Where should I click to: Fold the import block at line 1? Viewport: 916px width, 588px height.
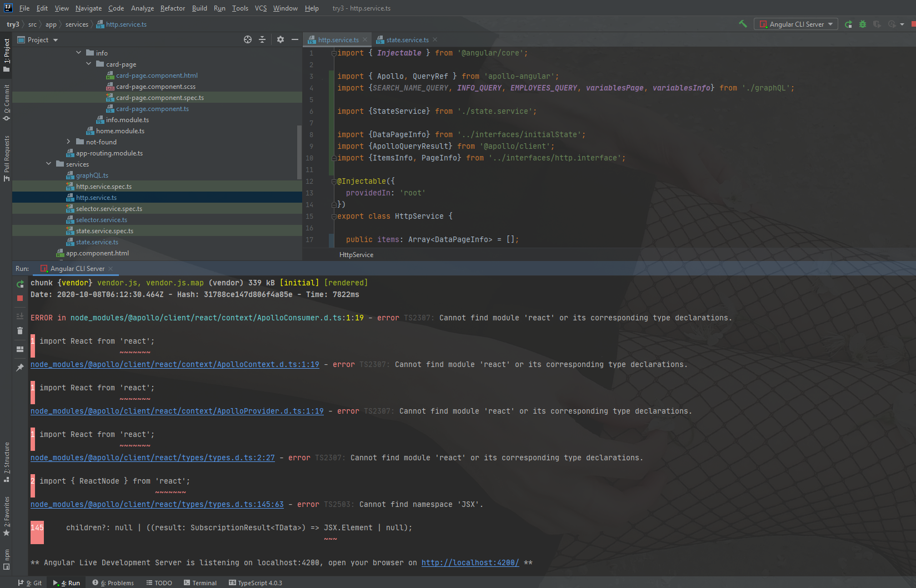(x=333, y=53)
